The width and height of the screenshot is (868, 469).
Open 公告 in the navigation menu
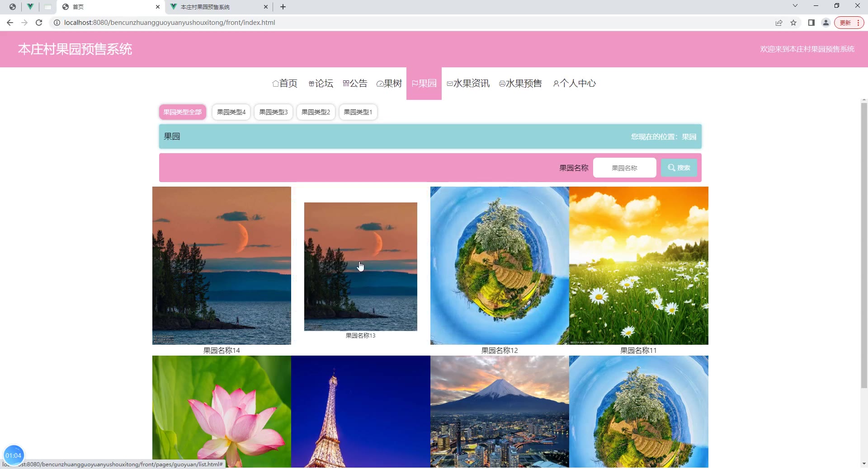pyautogui.click(x=355, y=83)
